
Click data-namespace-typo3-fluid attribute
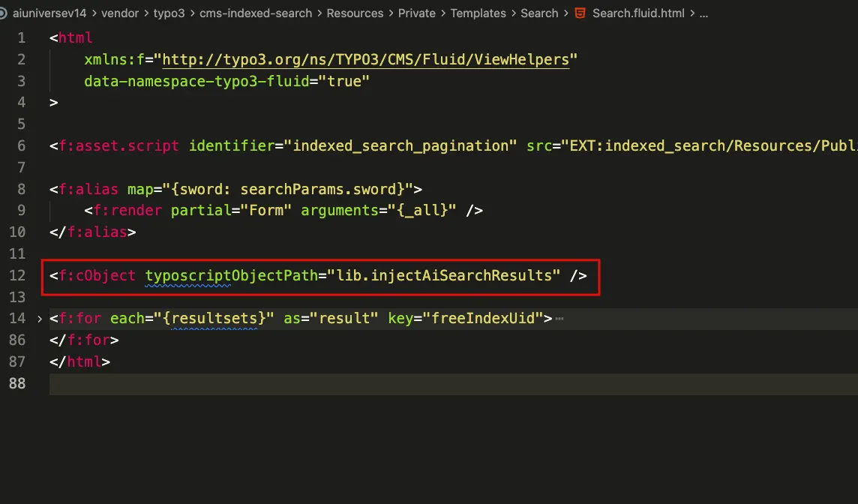point(196,82)
